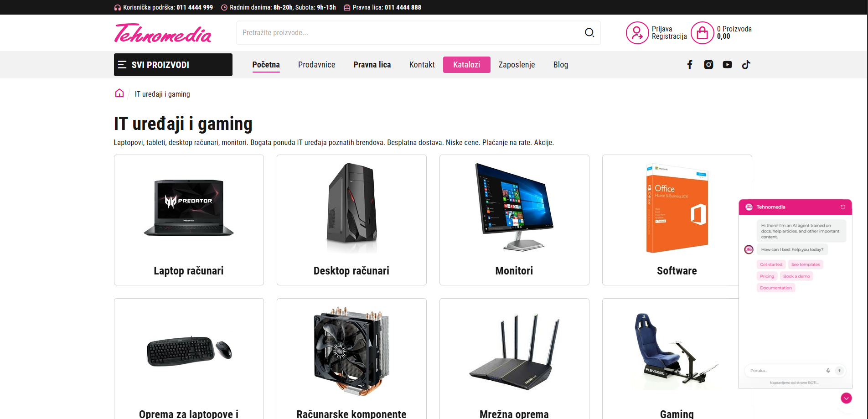The image size is (868, 419).
Task: Collapse the chat with the down chevron
Action: pos(847,398)
